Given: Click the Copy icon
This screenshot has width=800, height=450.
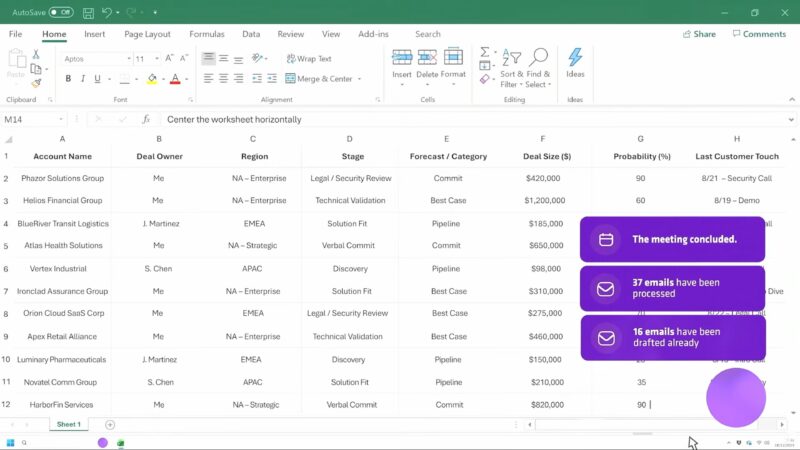Looking at the screenshot, I should pos(36,69).
